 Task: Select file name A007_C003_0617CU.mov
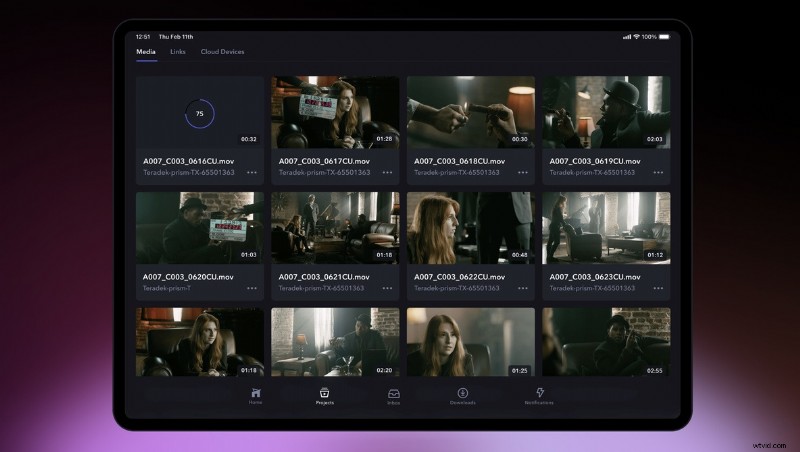pos(324,161)
